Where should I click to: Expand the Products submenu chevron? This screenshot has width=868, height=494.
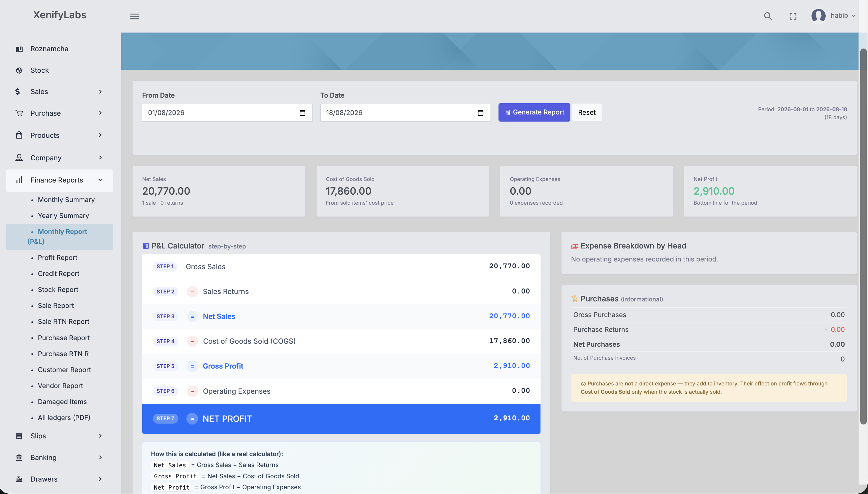click(101, 135)
